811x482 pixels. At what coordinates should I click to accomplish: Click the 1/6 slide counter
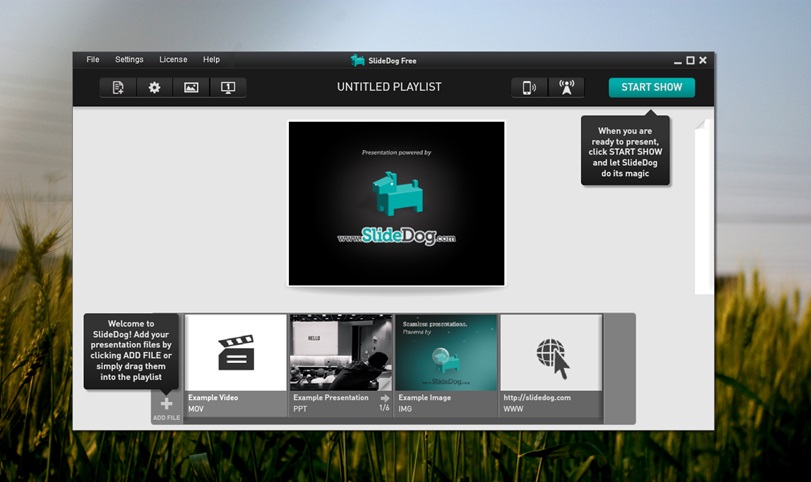tap(384, 408)
